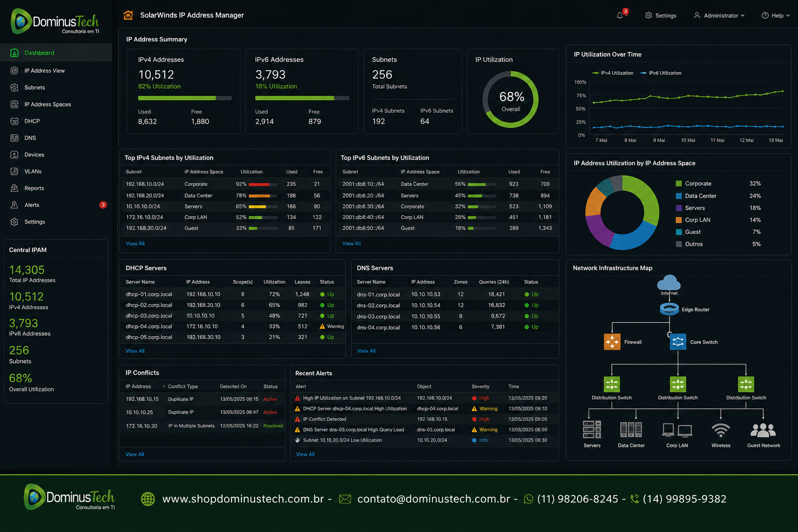Click the Core Switch icon
Image resolution: width=798 pixels, height=532 pixels.
[x=678, y=342]
